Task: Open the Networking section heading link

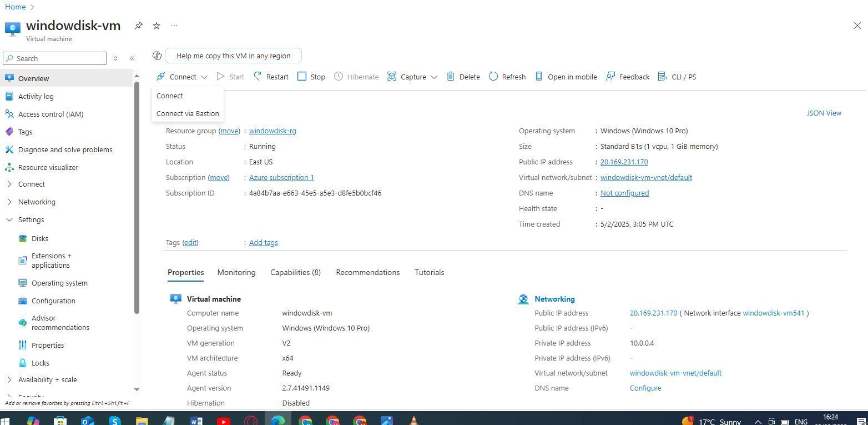Action: (554, 299)
